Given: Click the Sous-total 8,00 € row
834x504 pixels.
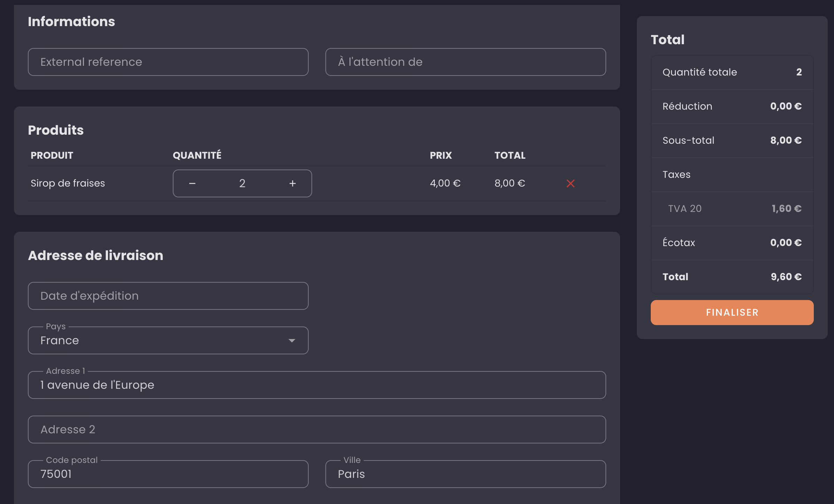Looking at the screenshot, I should point(732,140).
